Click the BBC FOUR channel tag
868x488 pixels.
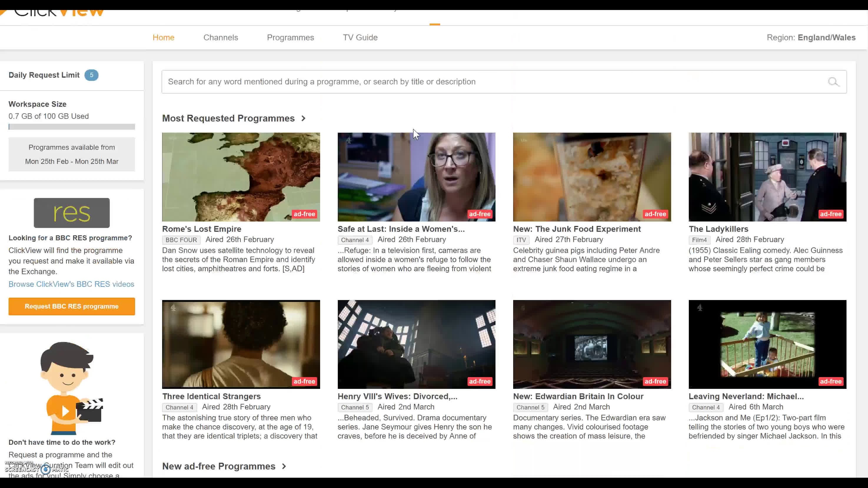coord(181,240)
